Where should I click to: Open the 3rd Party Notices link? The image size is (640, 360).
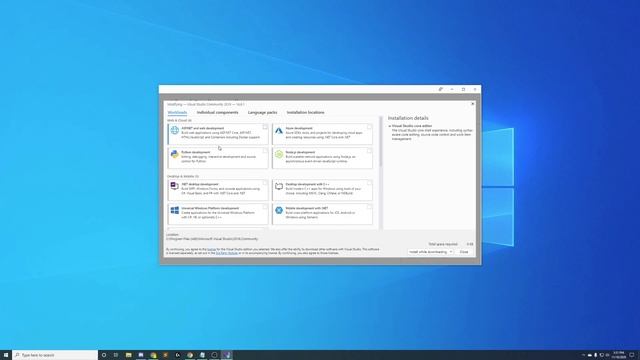click(227, 253)
